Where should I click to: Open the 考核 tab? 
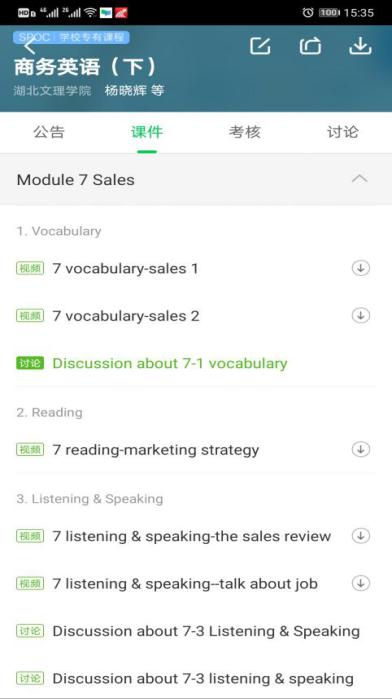tap(245, 132)
